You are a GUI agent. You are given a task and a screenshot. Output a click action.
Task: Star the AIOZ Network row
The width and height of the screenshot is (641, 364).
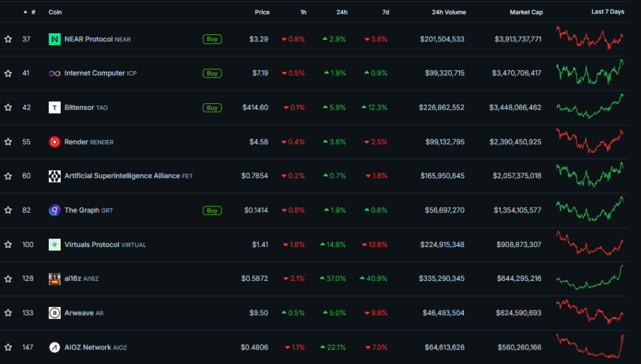tap(8, 347)
